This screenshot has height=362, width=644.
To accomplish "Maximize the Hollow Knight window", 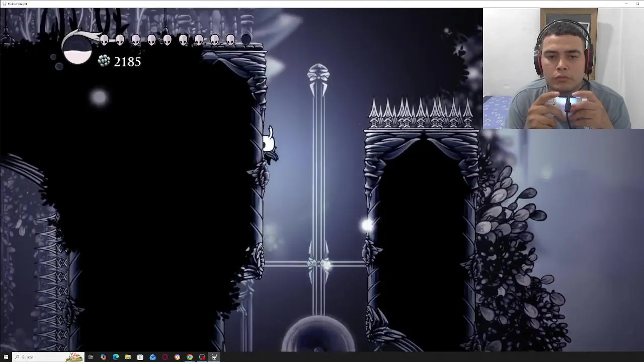I will (638, 4).
